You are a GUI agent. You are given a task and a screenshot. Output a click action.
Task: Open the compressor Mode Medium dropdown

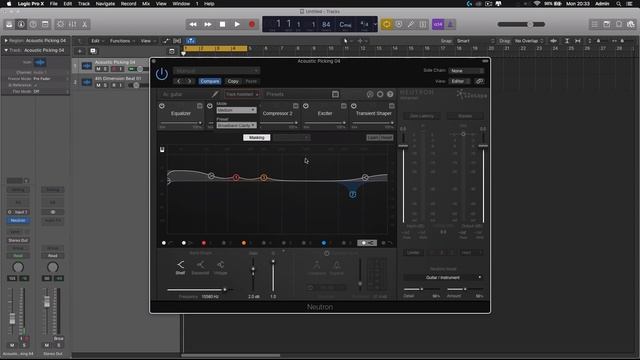click(236, 110)
